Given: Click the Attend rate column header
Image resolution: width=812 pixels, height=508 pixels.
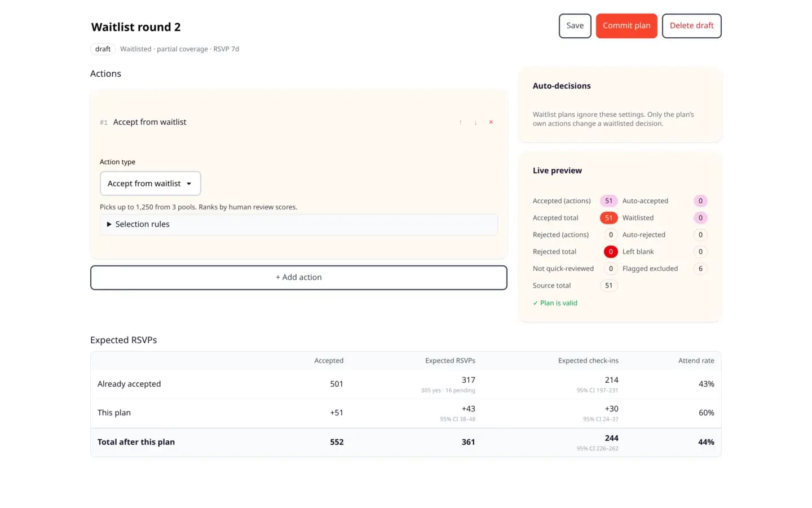Looking at the screenshot, I should pyautogui.click(x=696, y=361).
